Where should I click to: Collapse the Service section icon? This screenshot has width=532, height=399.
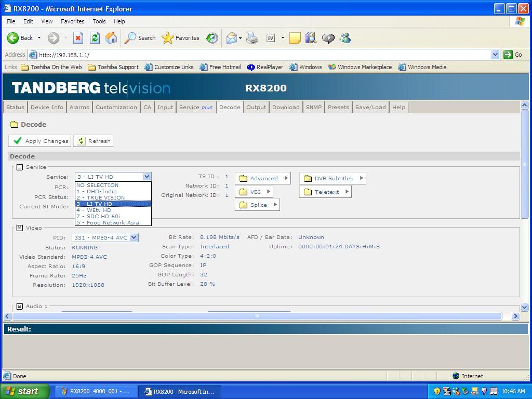(19, 167)
